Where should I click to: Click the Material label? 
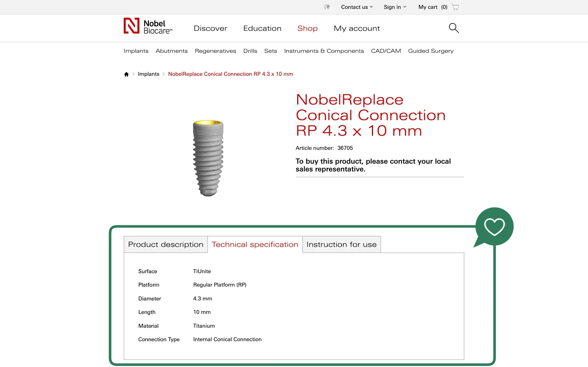148,326
